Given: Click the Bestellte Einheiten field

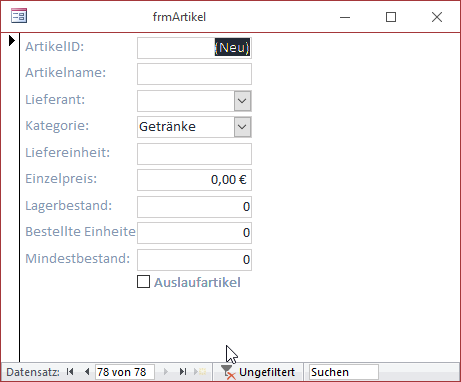Looking at the screenshot, I should click(194, 233).
